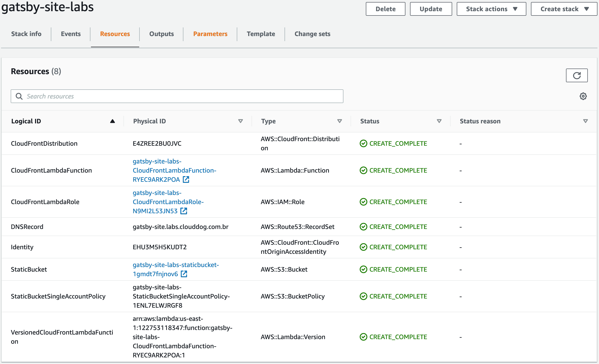Image resolution: width=599 pixels, height=364 pixels.
Task: Click success check icon in CloudFrontLambdaFunction row
Action: pos(364,170)
